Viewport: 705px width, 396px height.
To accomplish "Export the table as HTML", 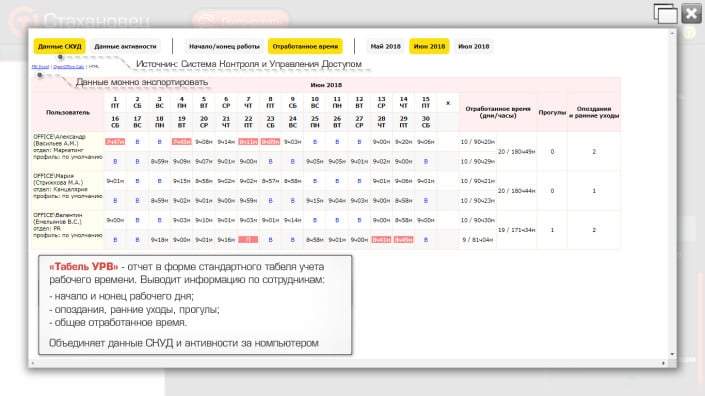I will [x=94, y=67].
